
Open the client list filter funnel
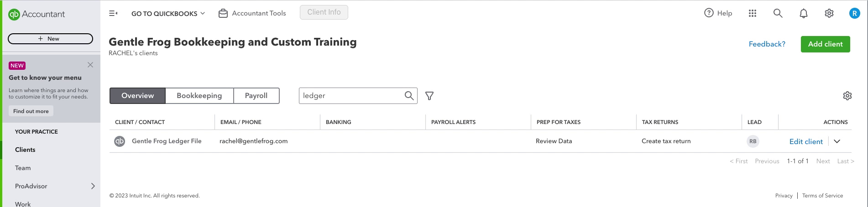point(429,96)
